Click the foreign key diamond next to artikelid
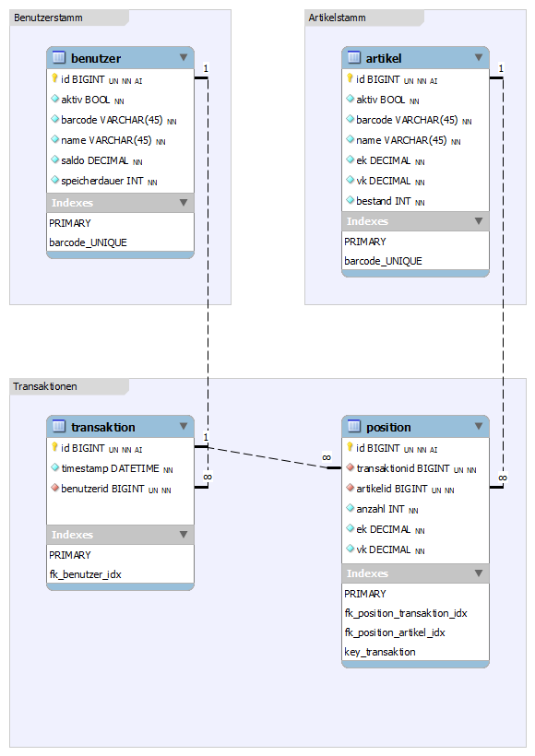This screenshot has width=535, height=756. click(x=351, y=488)
